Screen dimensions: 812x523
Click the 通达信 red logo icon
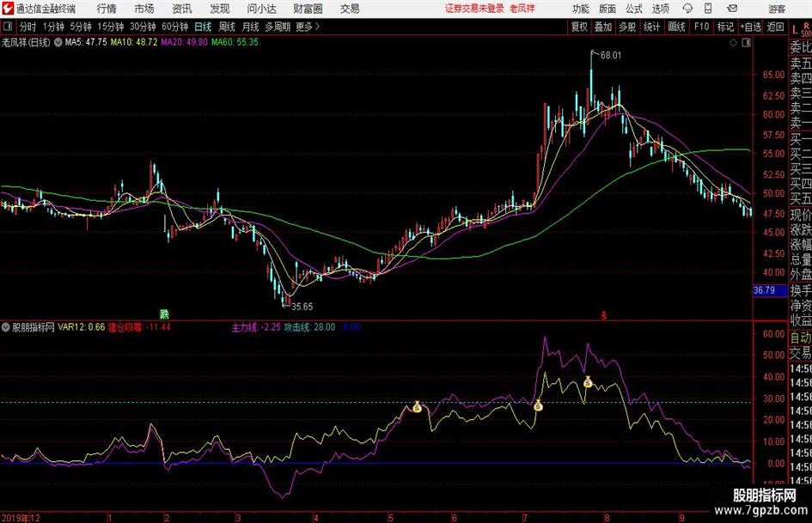click(x=7, y=9)
